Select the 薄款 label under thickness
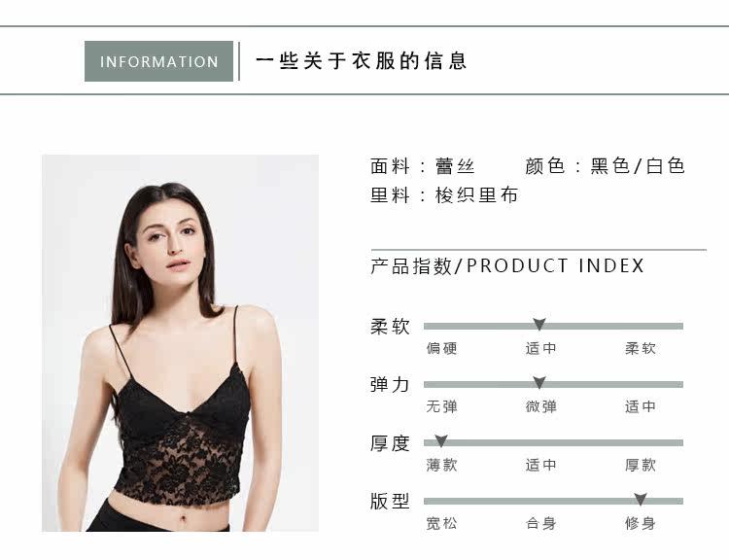Screen dimensions: 729x560 [x=441, y=465]
